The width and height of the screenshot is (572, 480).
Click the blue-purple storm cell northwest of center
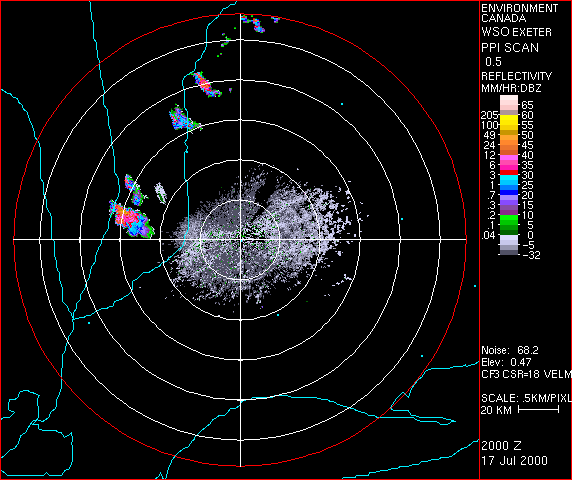point(183,119)
